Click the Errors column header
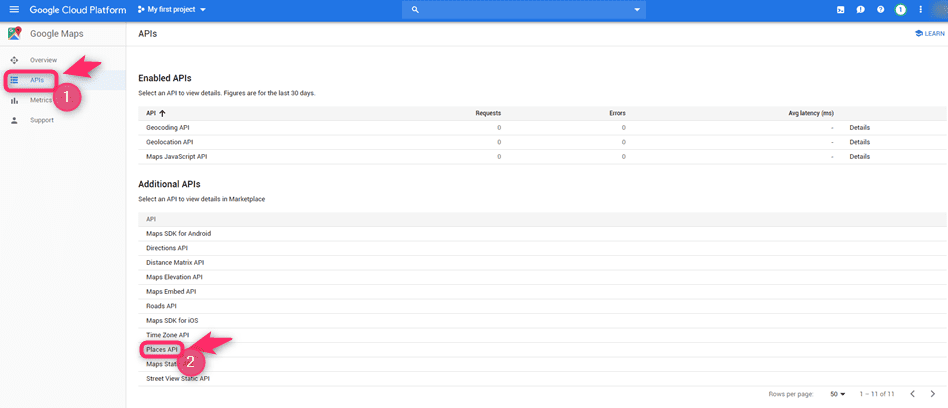948x408 pixels. (617, 113)
